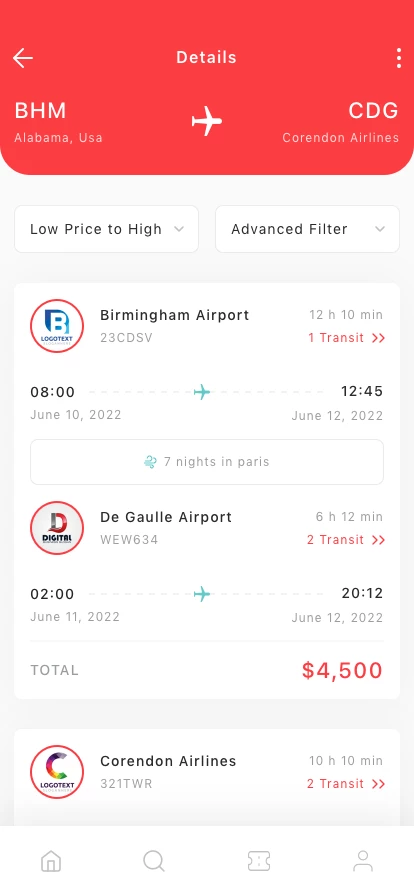Image resolution: width=414 pixels, height=896 pixels.
Task: Click the Birmingham Airport airline logo
Action: (57, 326)
